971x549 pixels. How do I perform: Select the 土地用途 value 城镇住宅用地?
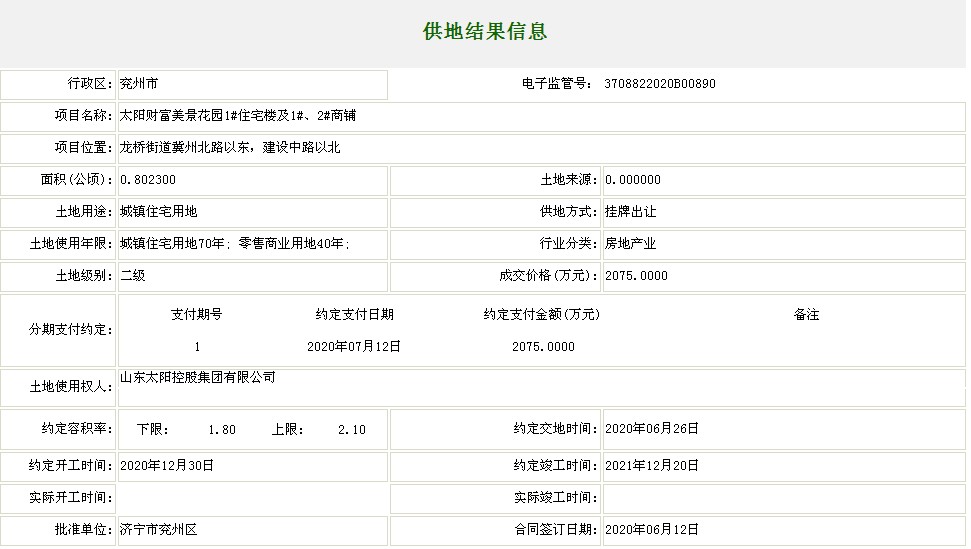coord(158,212)
